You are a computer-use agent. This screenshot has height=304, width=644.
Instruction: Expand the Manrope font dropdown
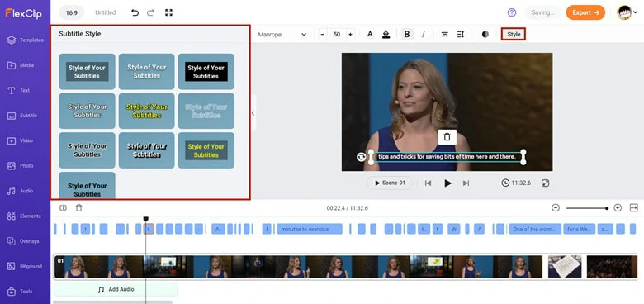tap(282, 35)
